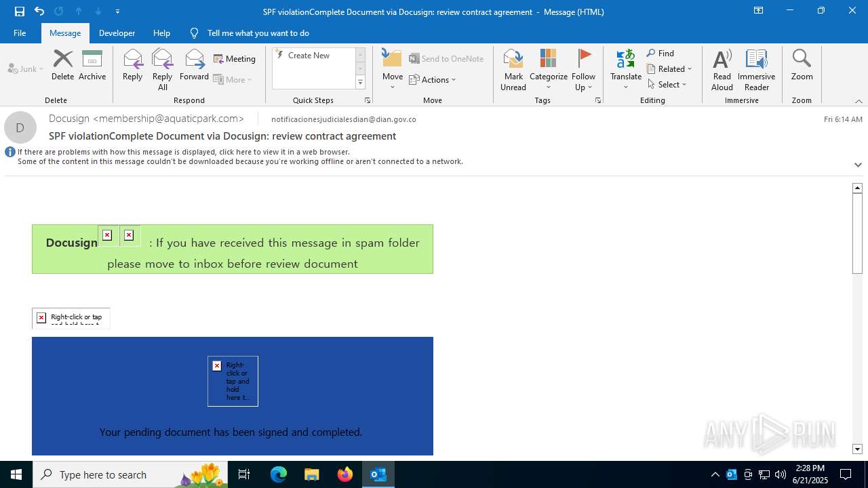Click Find in Editing group
Image resolution: width=868 pixels, height=488 pixels.
point(660,54)
